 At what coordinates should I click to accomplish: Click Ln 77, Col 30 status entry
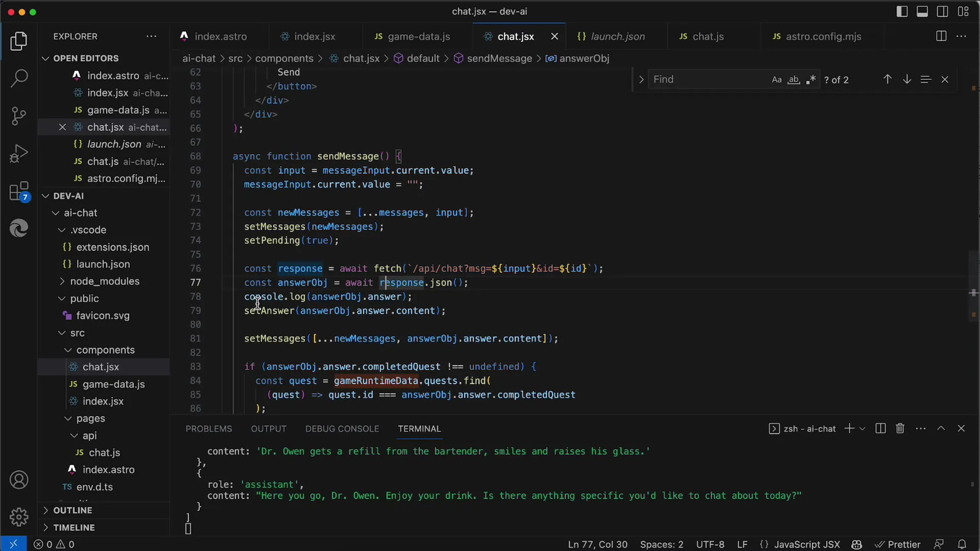(597, 544)
